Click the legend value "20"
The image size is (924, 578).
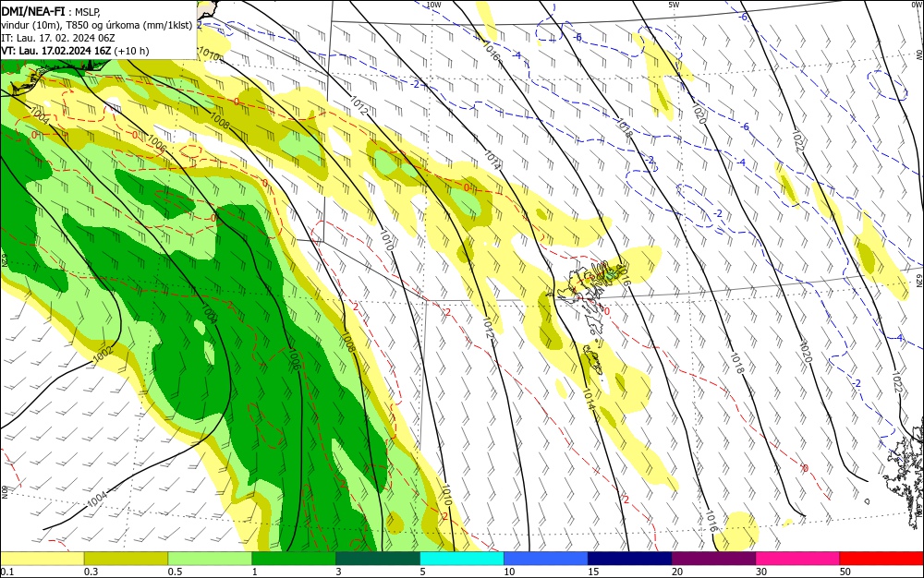tap(677, 572)
